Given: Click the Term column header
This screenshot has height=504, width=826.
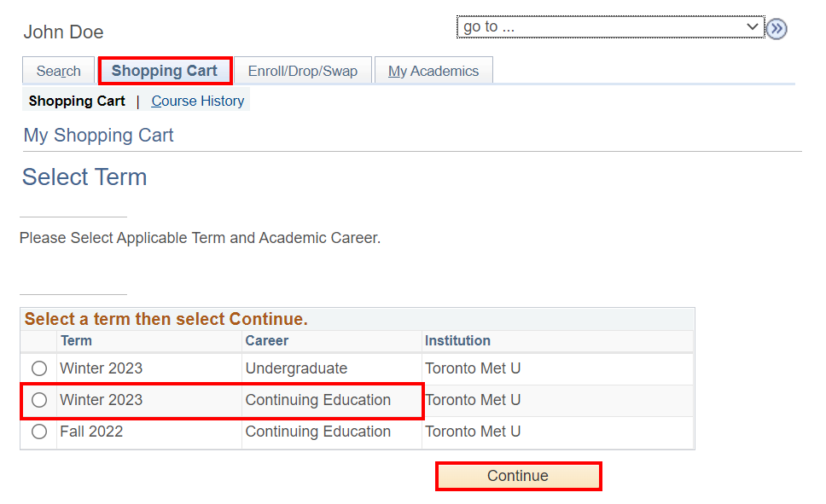Looking at the screenshot, I should pos(76,341).
